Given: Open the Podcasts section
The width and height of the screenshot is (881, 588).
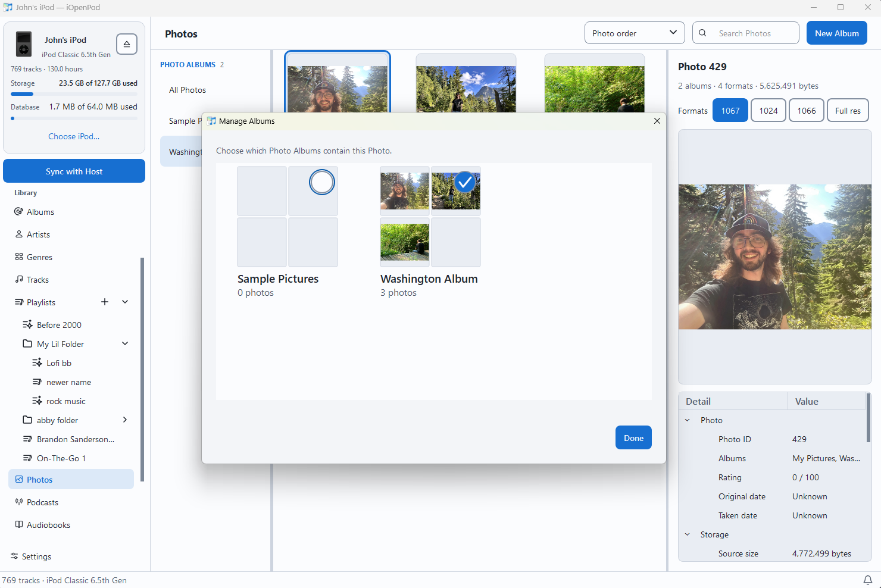Looking at the screenshot, I should tap(71, 502).
